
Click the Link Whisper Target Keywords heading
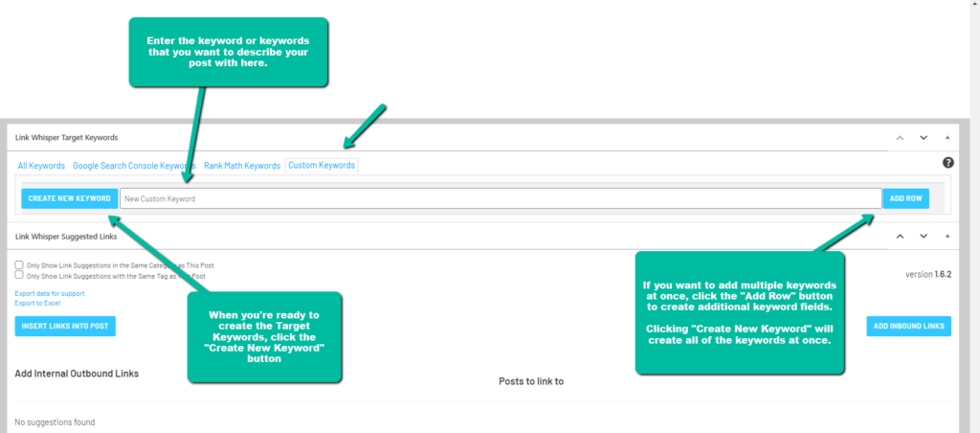[66, 137]
